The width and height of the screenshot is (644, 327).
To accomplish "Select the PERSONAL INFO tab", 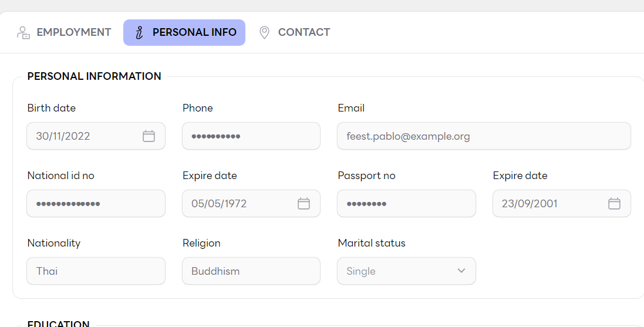I will (184, 32).
